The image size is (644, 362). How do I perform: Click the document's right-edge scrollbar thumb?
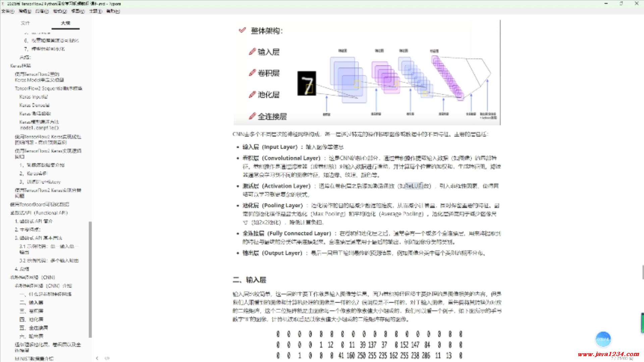tap(642, 272)
